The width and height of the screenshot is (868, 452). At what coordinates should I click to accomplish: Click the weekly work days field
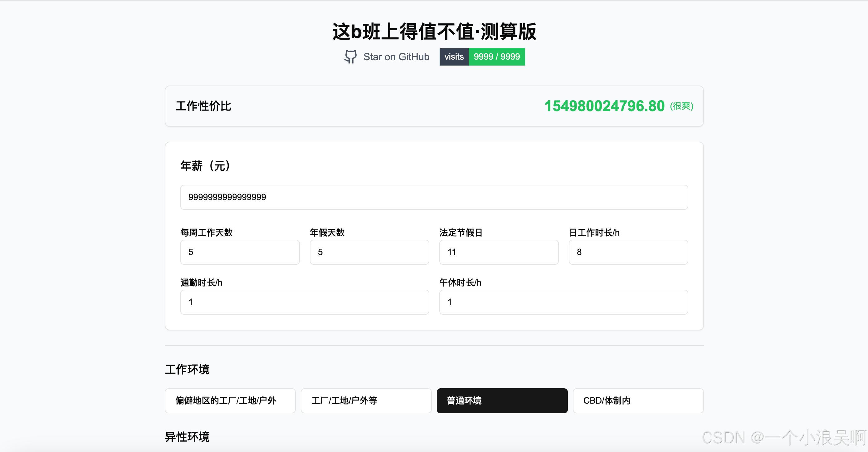click(240, 252)
